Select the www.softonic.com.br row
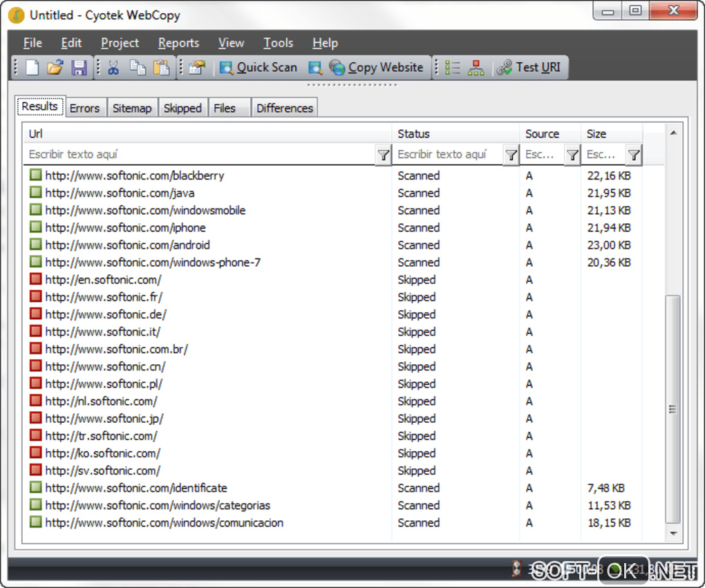 [332, 350]
